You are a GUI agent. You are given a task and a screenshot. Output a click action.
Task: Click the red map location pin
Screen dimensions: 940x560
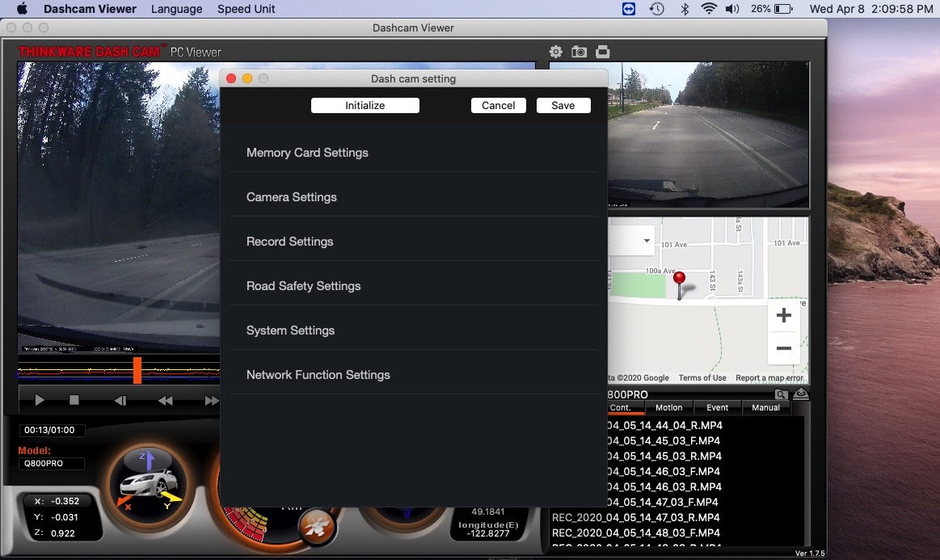pyautogui.click(x=679, y=285)
